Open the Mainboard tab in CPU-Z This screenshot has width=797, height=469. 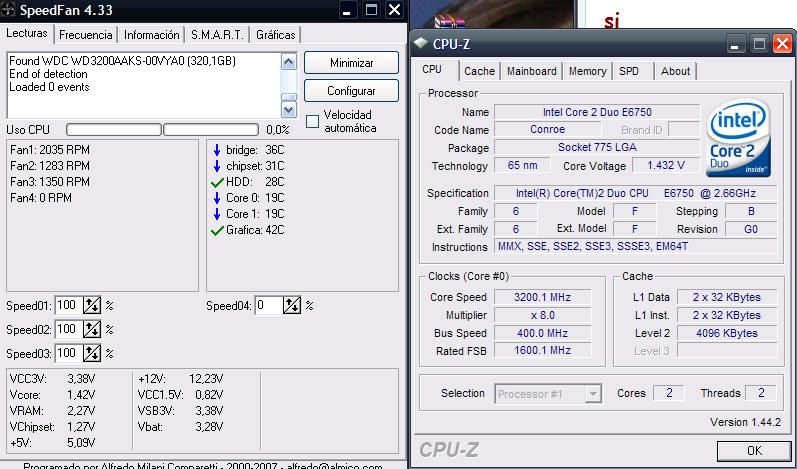coord(531,71)
